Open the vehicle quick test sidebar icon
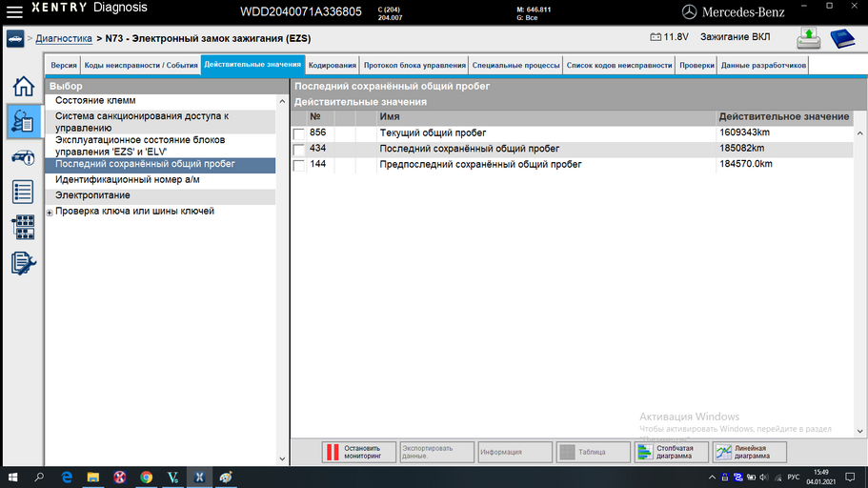Screen dimensions: 868x488 (x=23, y=158)
